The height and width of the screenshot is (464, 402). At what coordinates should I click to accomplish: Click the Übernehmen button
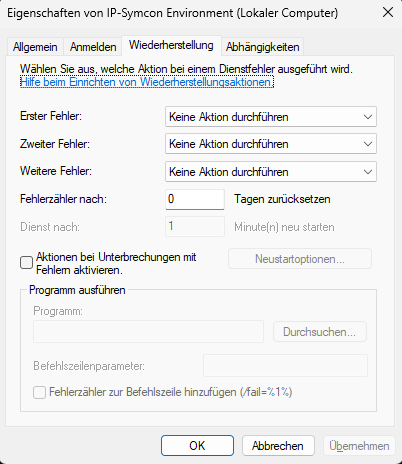[x=359, y=446]
